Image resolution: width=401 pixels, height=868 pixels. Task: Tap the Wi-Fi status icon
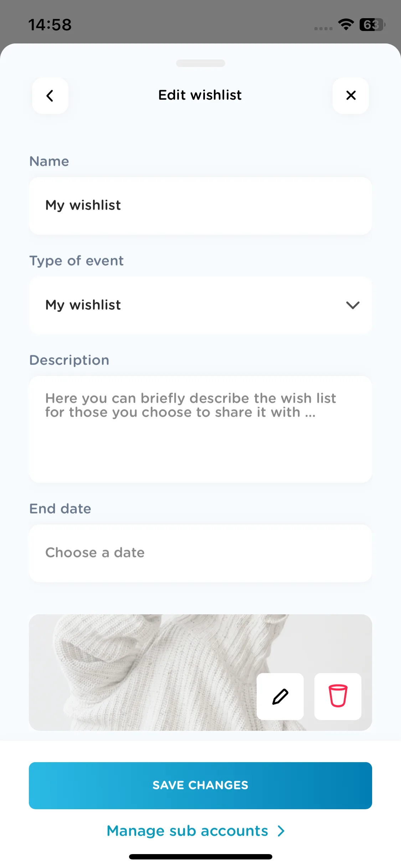346,25
